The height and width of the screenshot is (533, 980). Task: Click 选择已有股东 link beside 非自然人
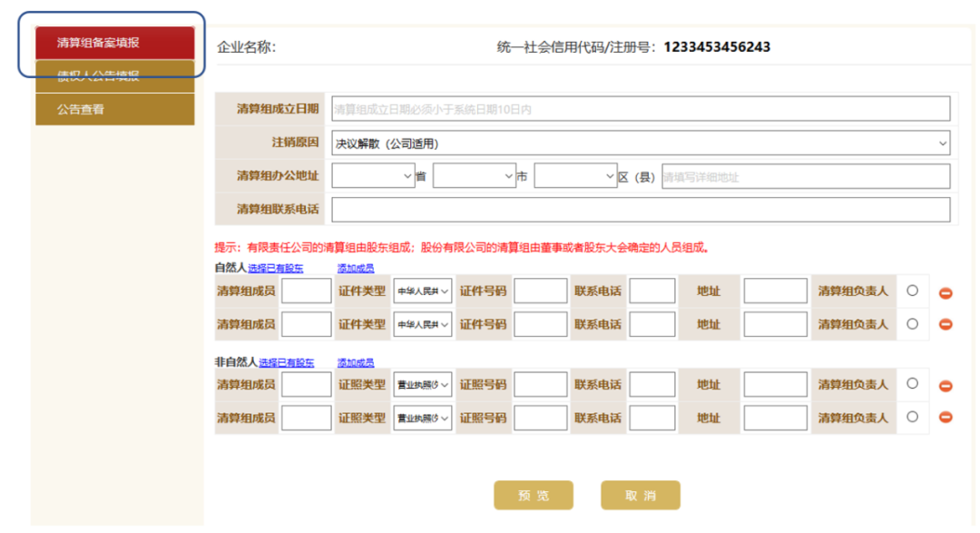(x=287, y=362)
